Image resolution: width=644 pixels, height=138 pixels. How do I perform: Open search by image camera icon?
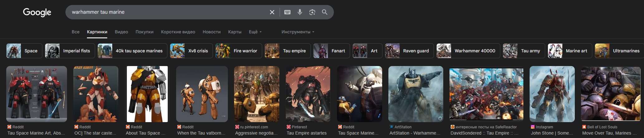coord(312,12)
